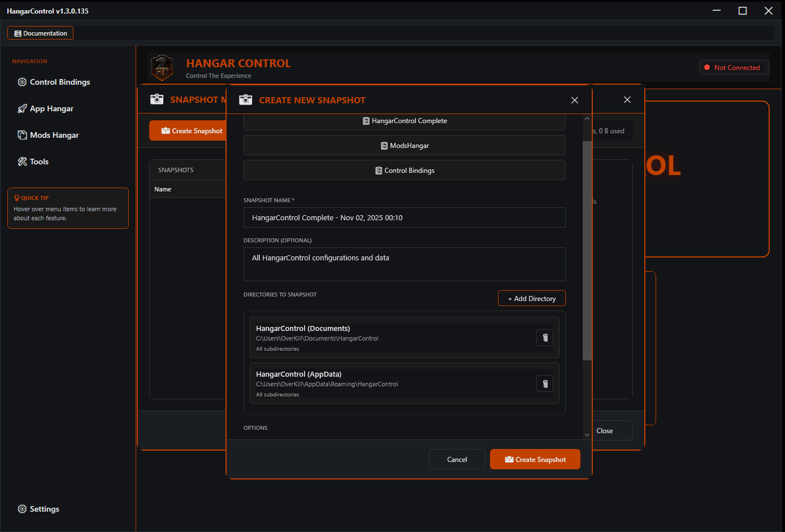This screenshot has width=785, height=532.
Task: Delete the HangarControl (Documents) directory entry
Action: pyautogui.click(x=544, y=337)
